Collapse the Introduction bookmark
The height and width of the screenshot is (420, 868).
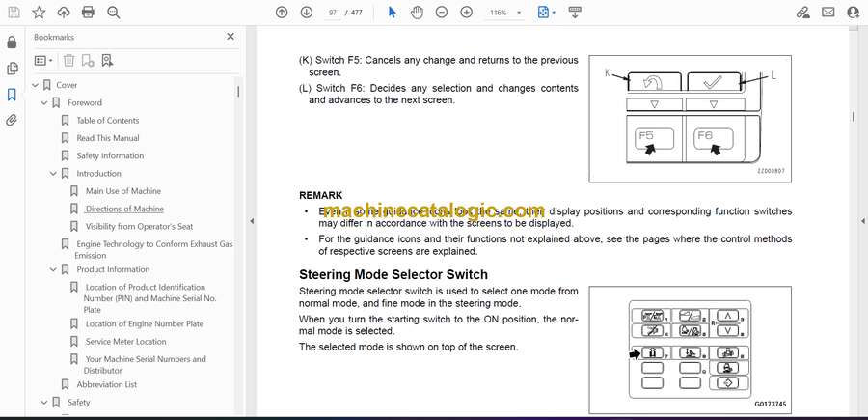click(x=53, y=174)
